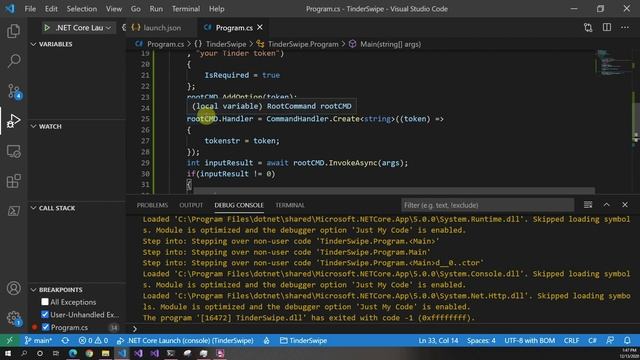Screen dimensions: 640x360
Task: Open the Explorer view in activity bar
Action: tap(13, 31)
